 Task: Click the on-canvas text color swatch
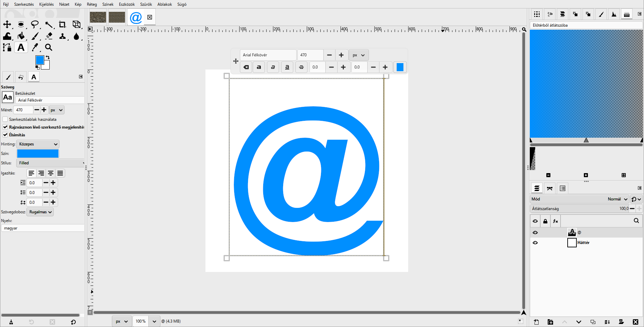coord(400,67)
